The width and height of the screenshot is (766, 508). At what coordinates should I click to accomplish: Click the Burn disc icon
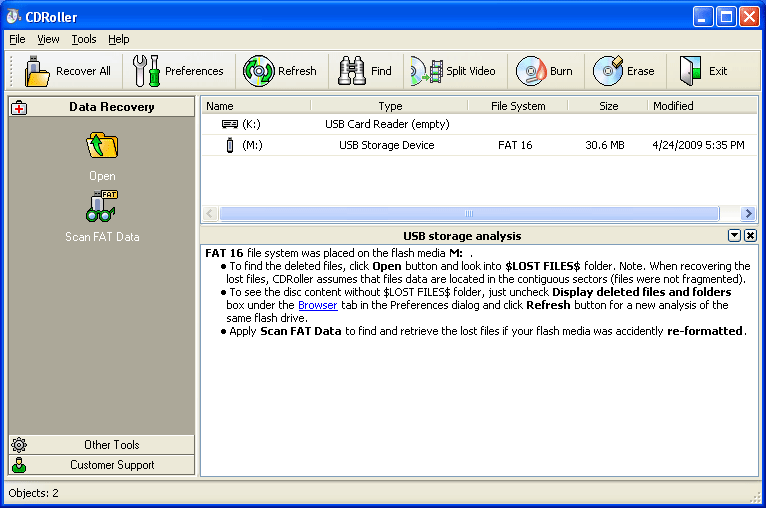point(531,71)
